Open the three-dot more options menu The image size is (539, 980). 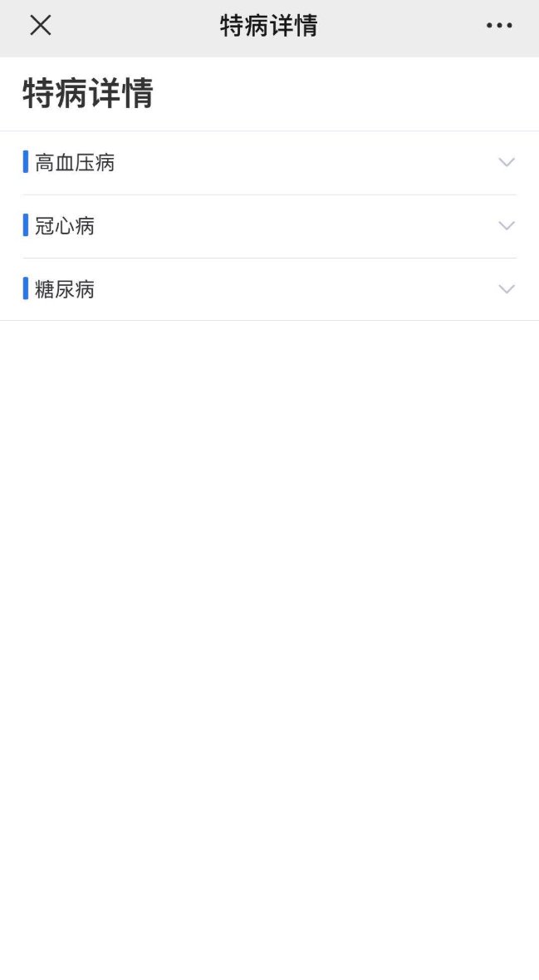[x=499, y=26]
